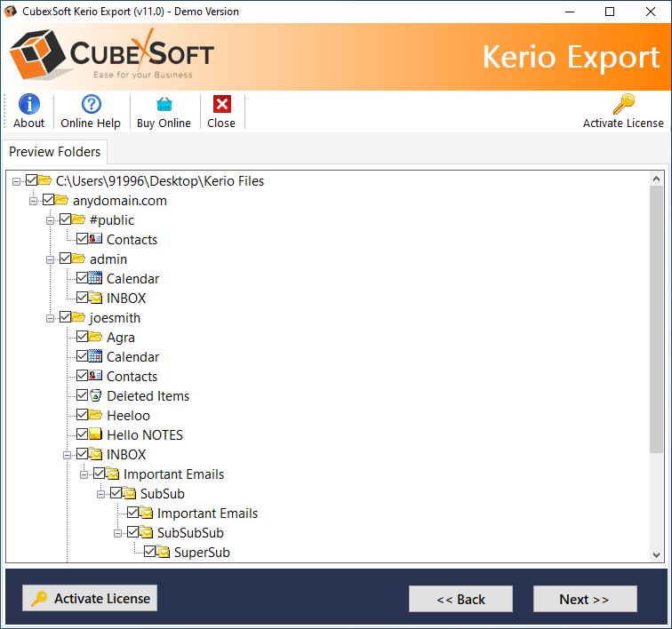Select the C:\Users\91996\Desktop\Kerio Files path text
The image size is (672, 629).
[x=160, y=181]
